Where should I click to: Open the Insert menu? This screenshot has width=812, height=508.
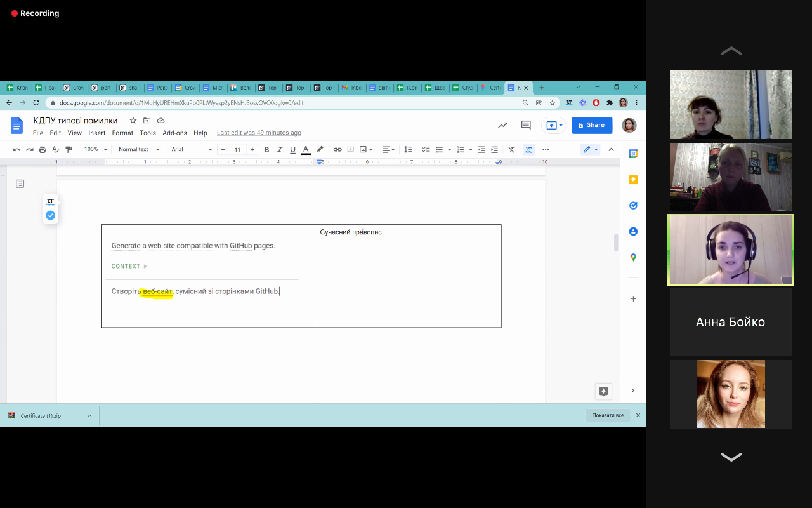pos(97,133)
